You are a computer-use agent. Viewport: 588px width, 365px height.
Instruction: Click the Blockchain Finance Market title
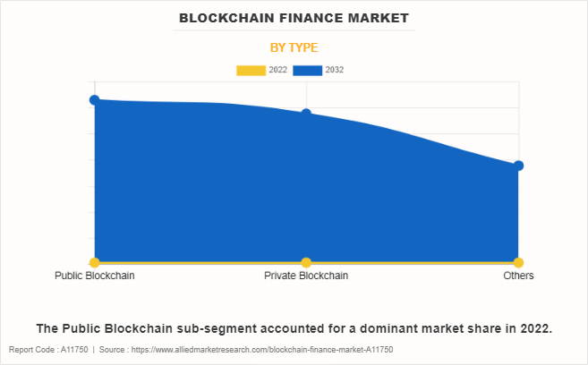294,18
